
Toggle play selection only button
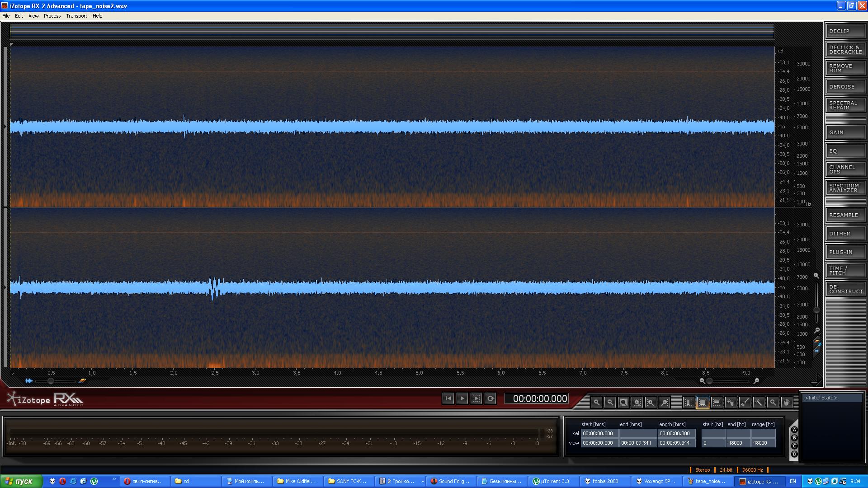coord(476,398)
